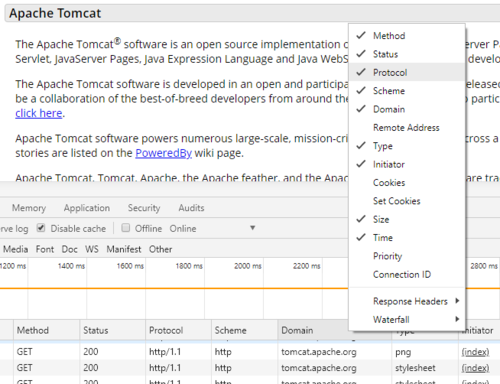Viewport: 500px width, 384px height.
Task: Sort by the Method column header
Action: 47,330
